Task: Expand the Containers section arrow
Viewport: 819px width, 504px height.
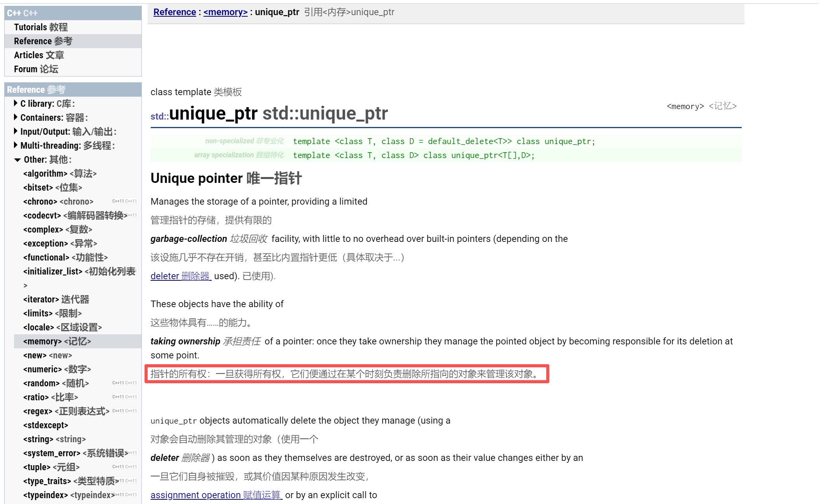Action: point(16,117)
